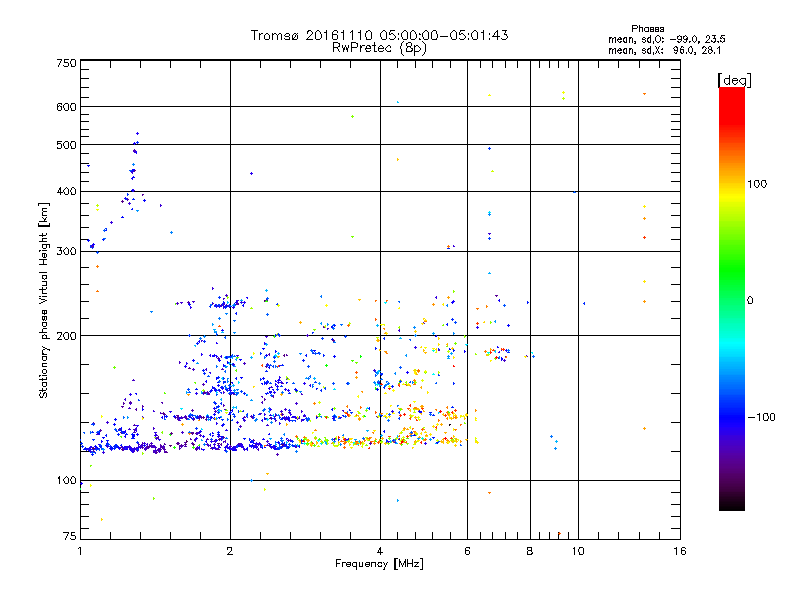Click the 'RwPretec (8p)' subtitle
The image size is (800, 600).
pos(379,48)
